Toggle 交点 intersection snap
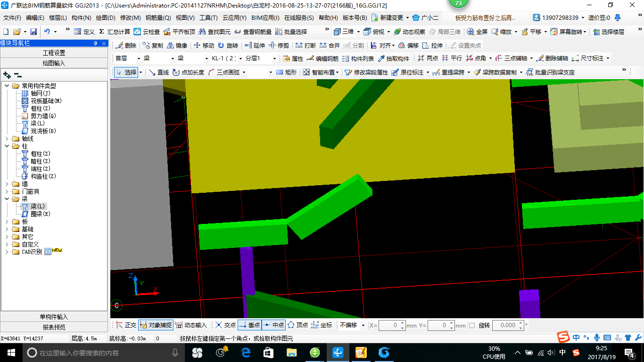The image size is (644, 362). tap(225, 325)
